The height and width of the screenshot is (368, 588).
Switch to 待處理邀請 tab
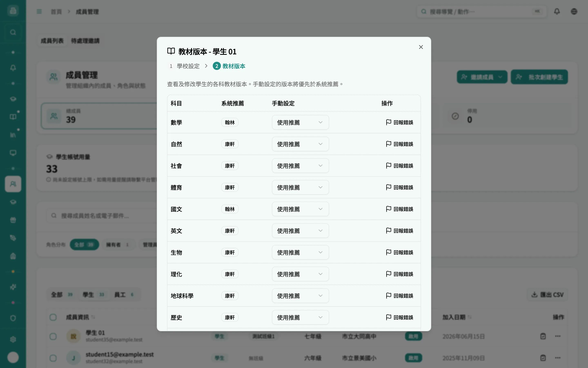tap(85, 41)
